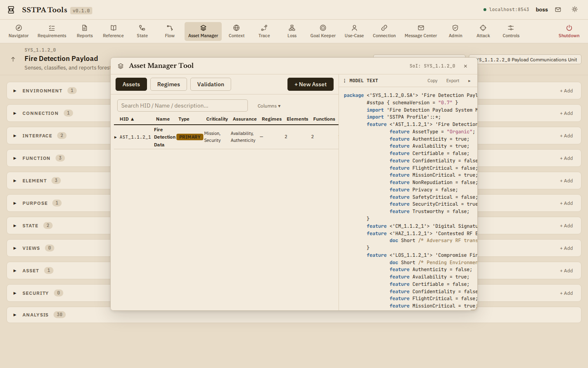Open the Goal Keeper tool
This screenshot has height=368, width=588.
(323, 31)
